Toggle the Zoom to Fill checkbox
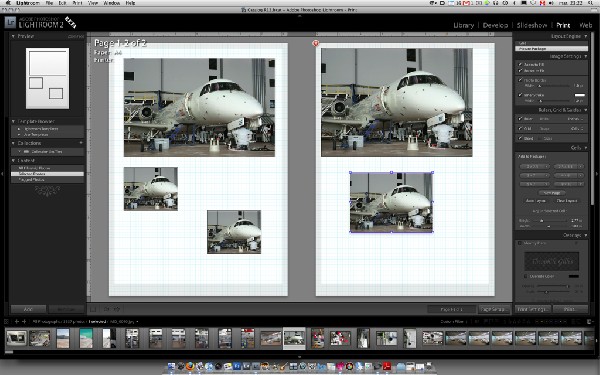Image resolution: width=600 pixels, height=375 pixels. pyautogui.click(x=520, y=65)
